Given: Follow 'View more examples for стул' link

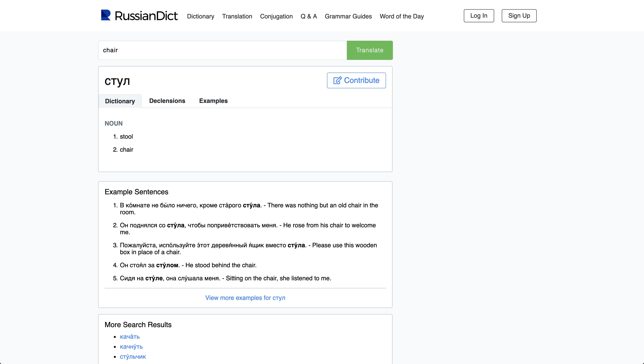Looking at the screenshot, I should (x=245, y=298).
